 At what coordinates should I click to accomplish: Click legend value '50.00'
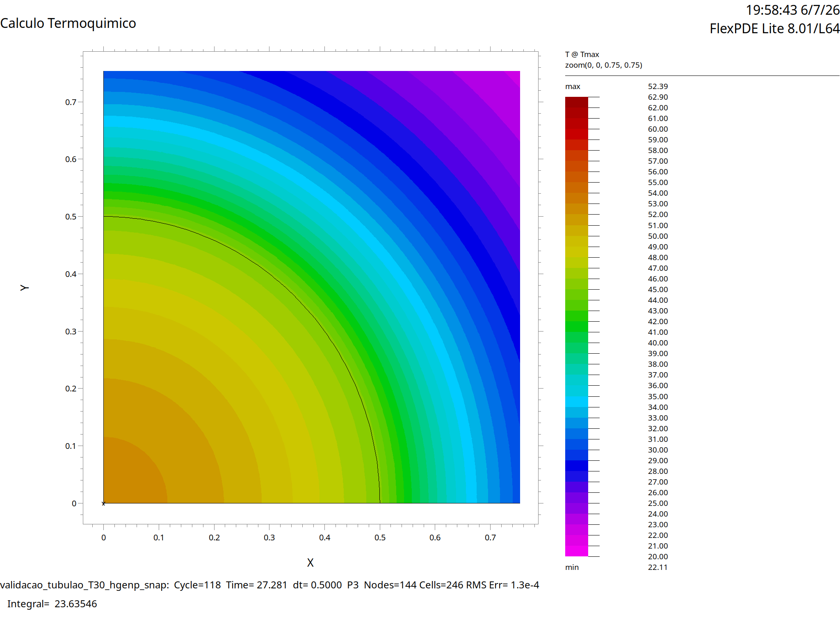point(658,236)
